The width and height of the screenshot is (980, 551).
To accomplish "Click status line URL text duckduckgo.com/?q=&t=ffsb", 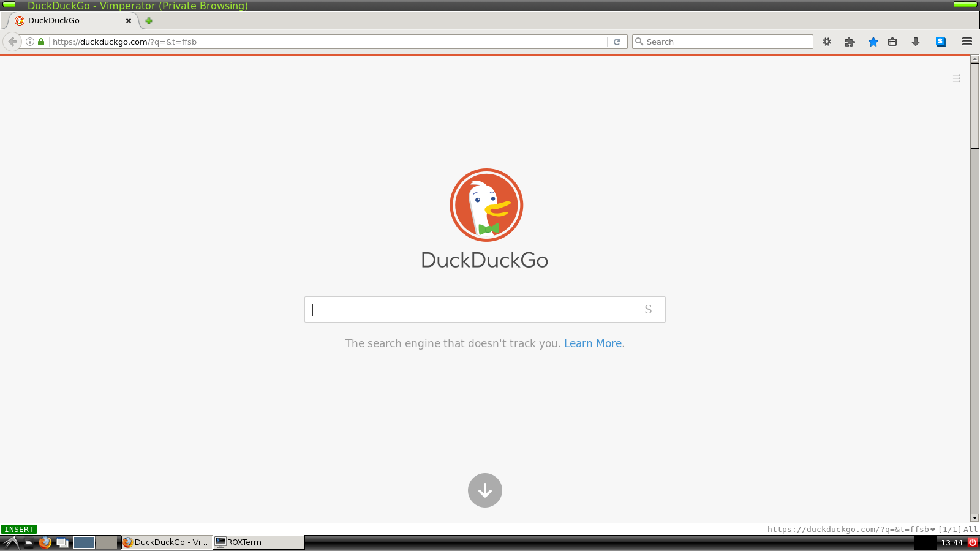I will (848, 530).
